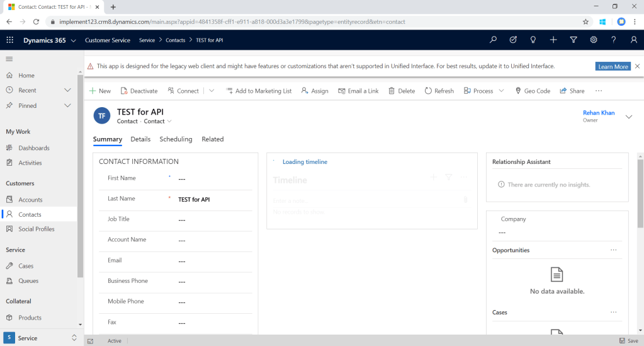Open Accounts in the left navigation
The image size is (644, 346).
point(30,200)
